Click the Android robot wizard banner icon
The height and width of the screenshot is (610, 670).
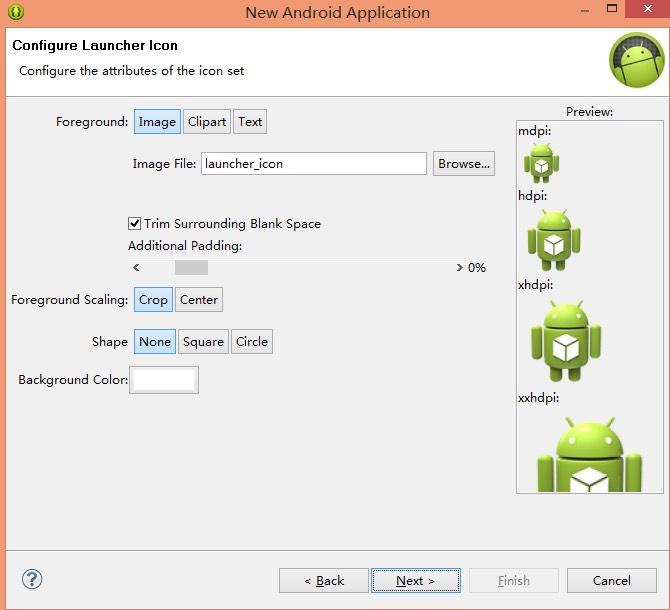pos(636,61)
